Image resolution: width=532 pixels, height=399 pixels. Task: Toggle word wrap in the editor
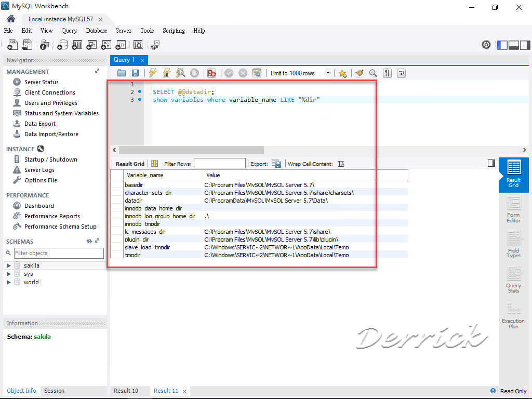(401, 73)
